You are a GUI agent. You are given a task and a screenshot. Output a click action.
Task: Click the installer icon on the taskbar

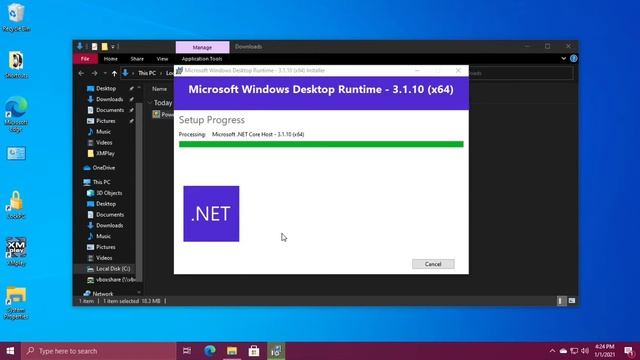(x=276, y=351)
